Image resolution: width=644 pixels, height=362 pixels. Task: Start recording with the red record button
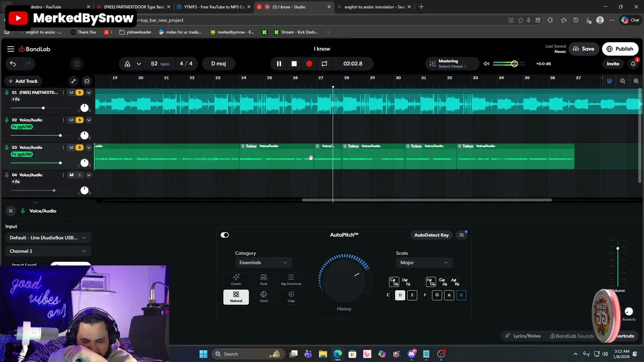[309, 64]
